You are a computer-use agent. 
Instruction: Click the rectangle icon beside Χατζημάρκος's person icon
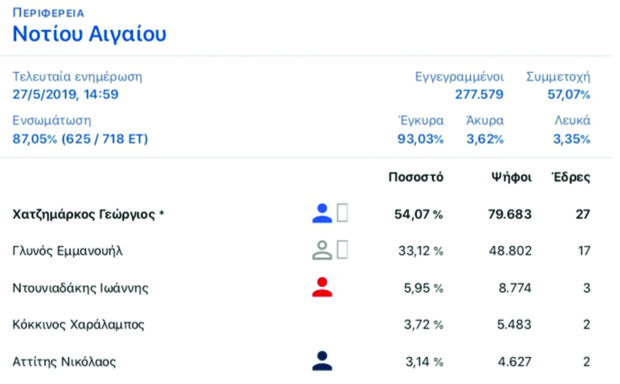pyautogui.click(x=342, y=213)
